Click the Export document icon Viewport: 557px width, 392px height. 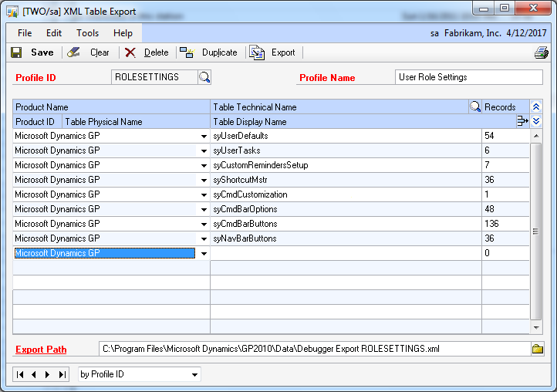click(257, 52)
